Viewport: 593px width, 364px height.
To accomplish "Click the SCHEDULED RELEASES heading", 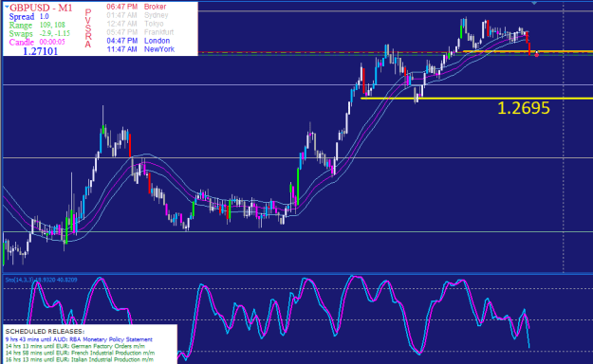I will pos(45,332).
